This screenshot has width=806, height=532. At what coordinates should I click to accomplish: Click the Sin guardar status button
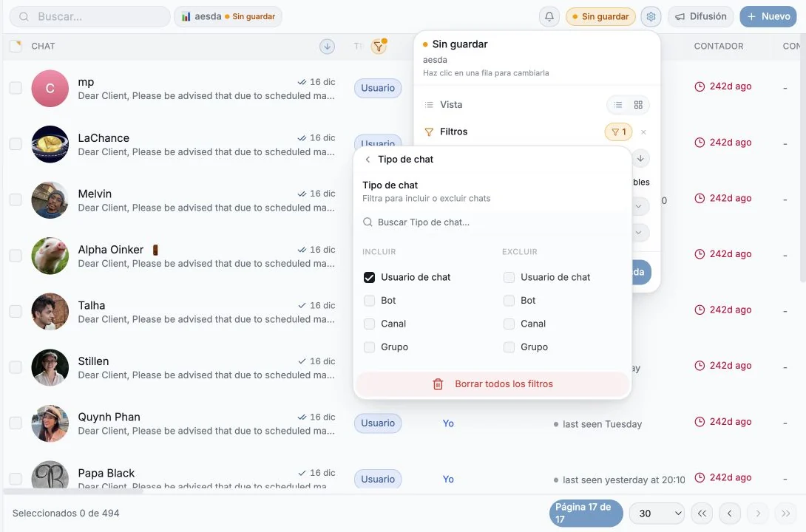click(600, 16)
